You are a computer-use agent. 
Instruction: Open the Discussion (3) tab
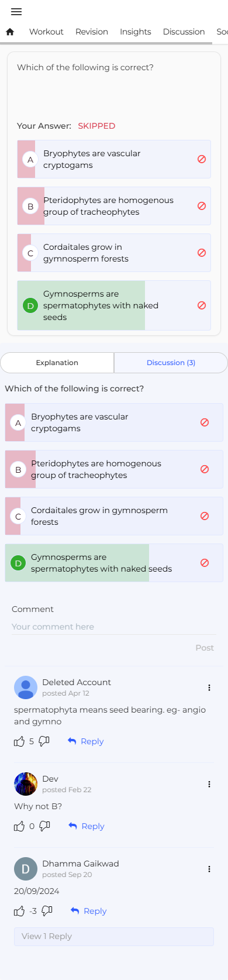point(171,363)
